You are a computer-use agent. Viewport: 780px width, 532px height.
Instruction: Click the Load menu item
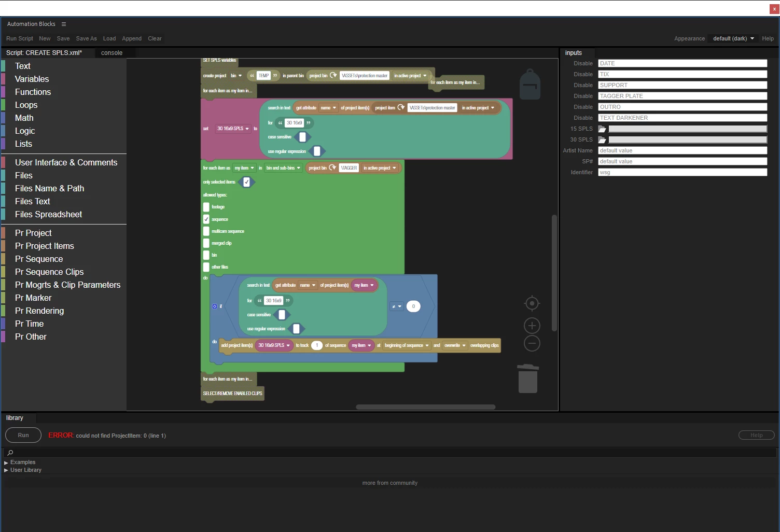point(109,38)
